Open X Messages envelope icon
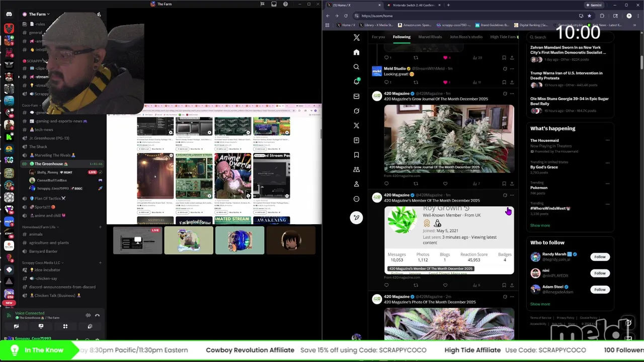This screenshot has height=362, width=644. (356, 96)
